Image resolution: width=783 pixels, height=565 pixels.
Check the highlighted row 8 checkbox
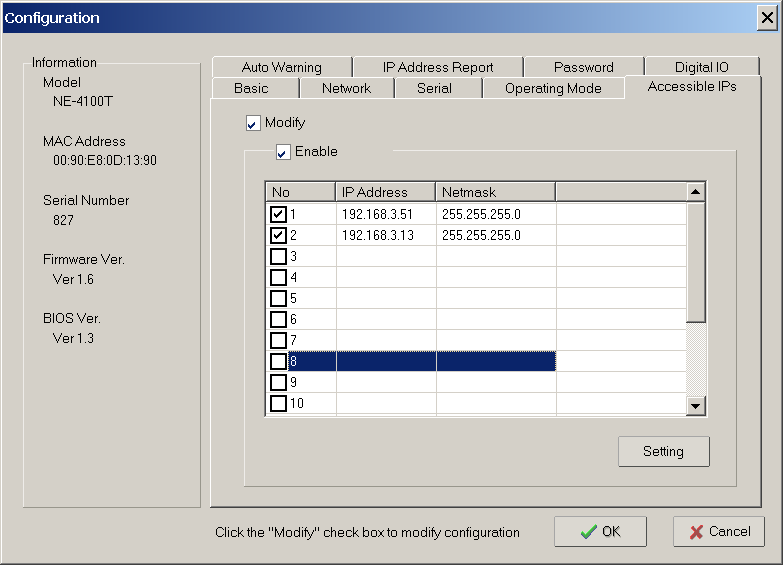[278, 361]
